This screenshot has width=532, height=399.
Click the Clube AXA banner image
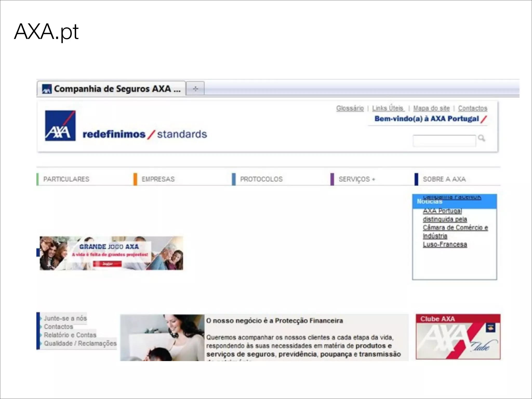pyautogui.click(x=458, y=337)
